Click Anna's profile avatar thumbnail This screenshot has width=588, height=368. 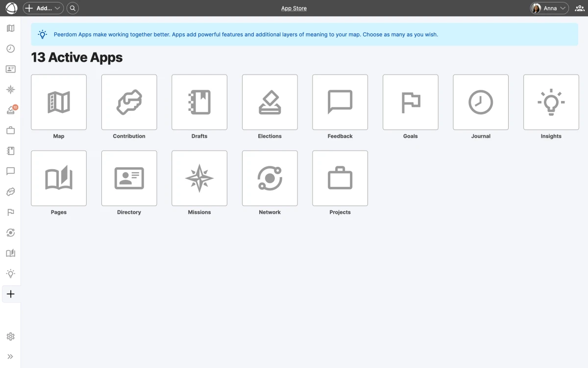pyautogui.click(x=537, y=8)
